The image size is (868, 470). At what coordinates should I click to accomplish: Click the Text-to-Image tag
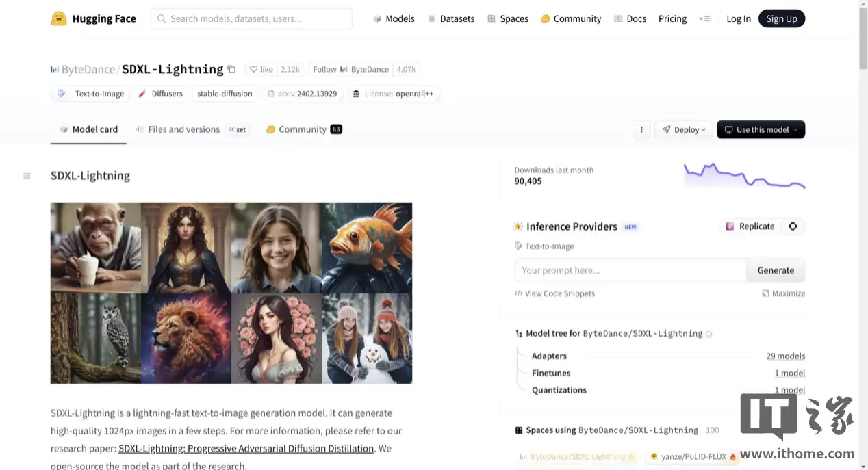click(91, 94)
